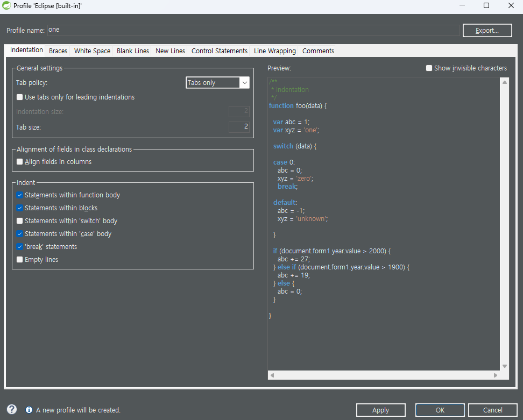Enable Align fields in columns checkbox
Viewport: 523px width, 420px height.
coord(20,162)
